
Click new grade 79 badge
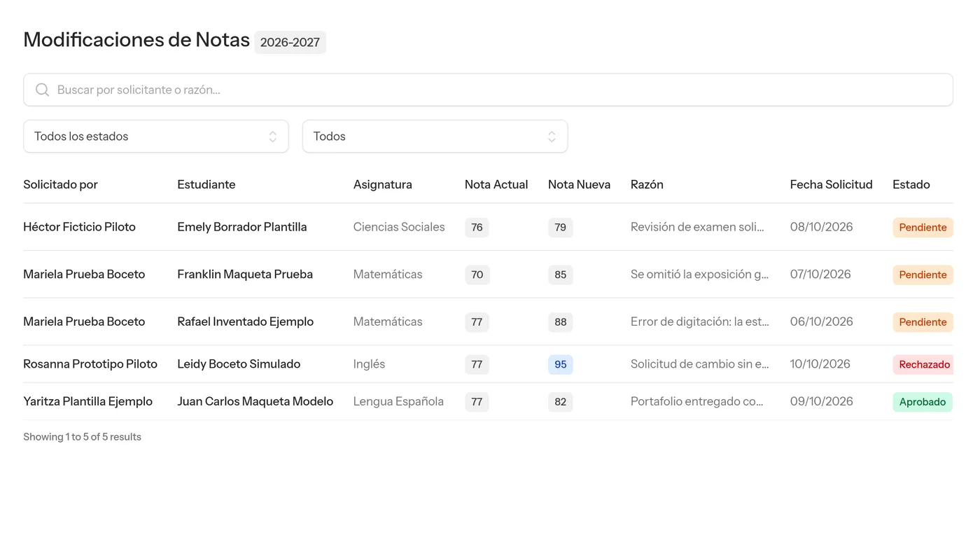[560, 228]
